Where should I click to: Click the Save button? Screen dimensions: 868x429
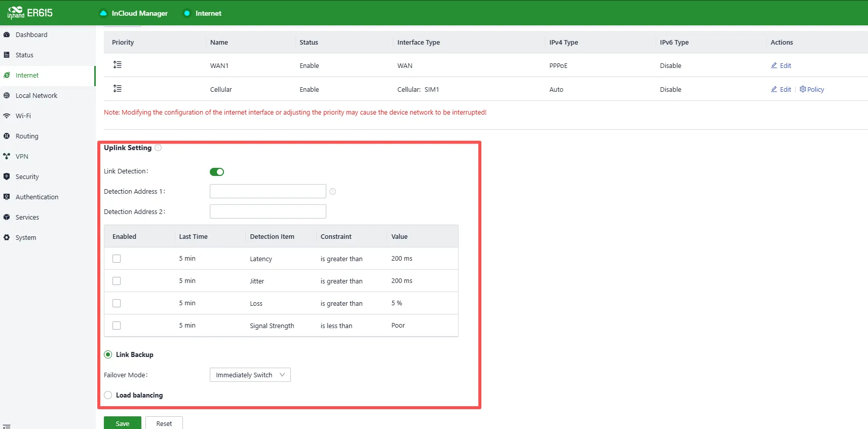coord(123,423)
